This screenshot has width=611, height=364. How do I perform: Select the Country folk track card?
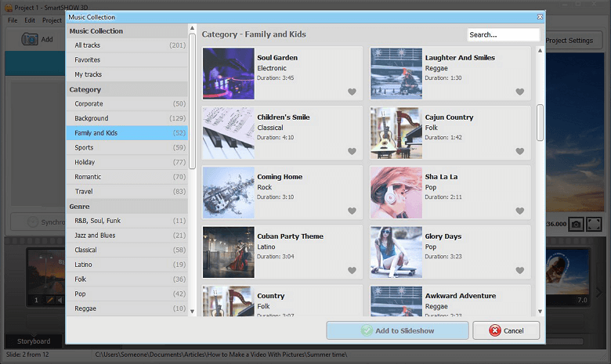tap(282, 301)
